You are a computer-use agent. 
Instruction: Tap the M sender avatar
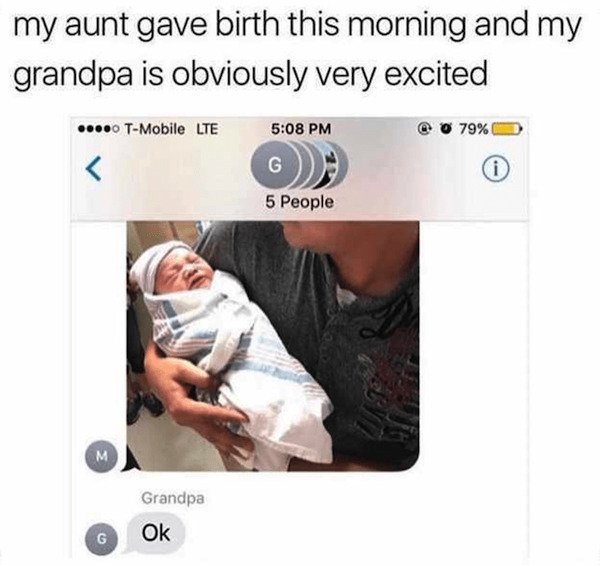pyautogui.click(x=101, y=456)
